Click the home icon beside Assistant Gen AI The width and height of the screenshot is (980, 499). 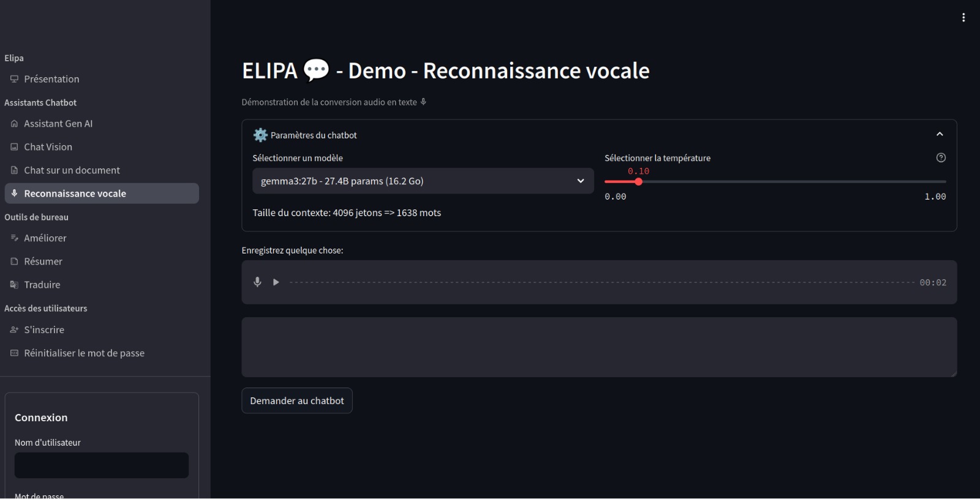pos(14,124)
